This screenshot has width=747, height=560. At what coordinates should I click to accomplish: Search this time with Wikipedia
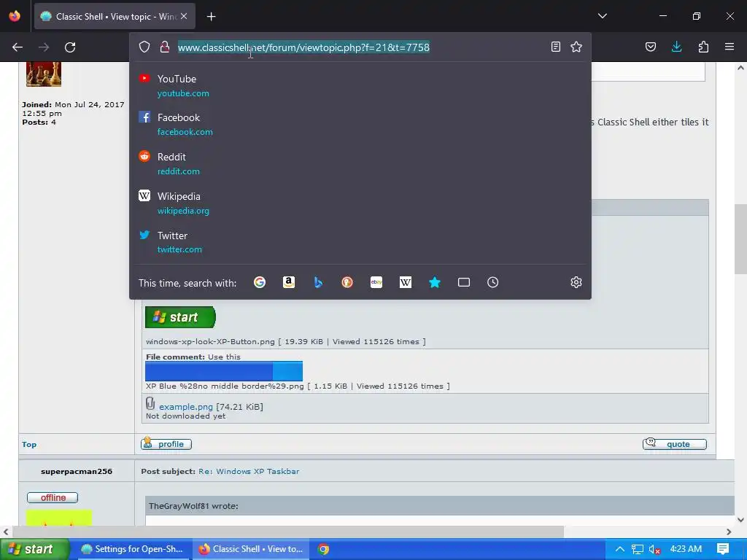(406, 282)
